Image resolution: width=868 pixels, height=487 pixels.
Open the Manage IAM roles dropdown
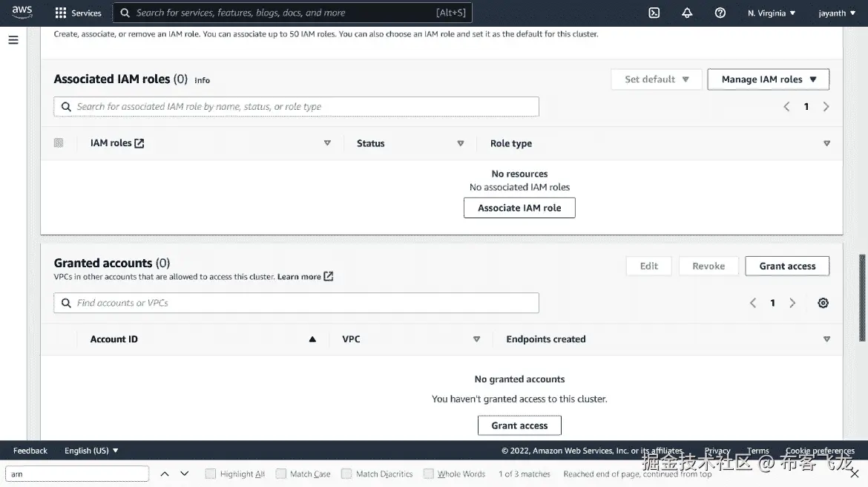tap(768, 79)
